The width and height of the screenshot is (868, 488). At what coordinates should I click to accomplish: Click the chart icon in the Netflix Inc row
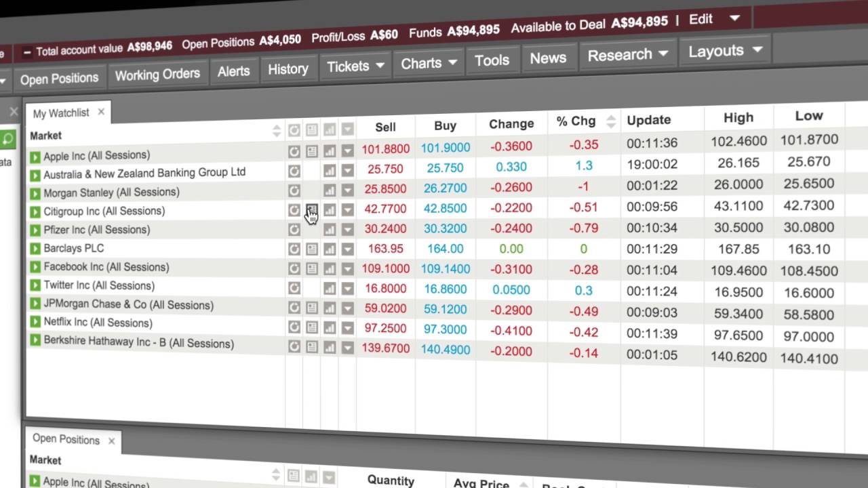pyautogui.click(x=330, y=328)
